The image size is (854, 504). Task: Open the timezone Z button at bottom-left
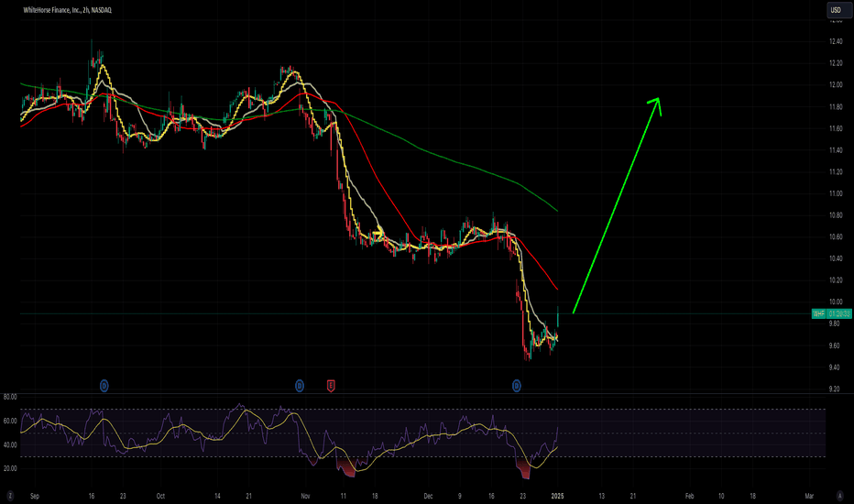(x=10, y=496)
